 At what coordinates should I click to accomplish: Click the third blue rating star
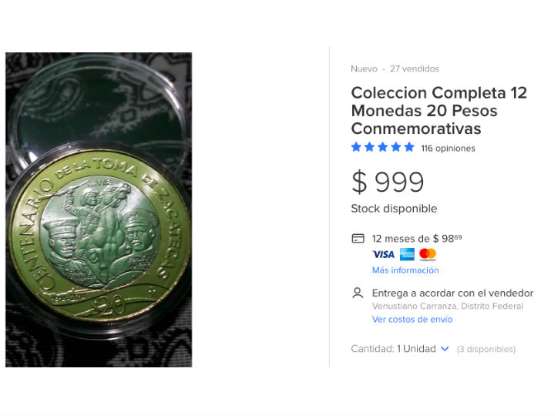click(x=383, y=147)
